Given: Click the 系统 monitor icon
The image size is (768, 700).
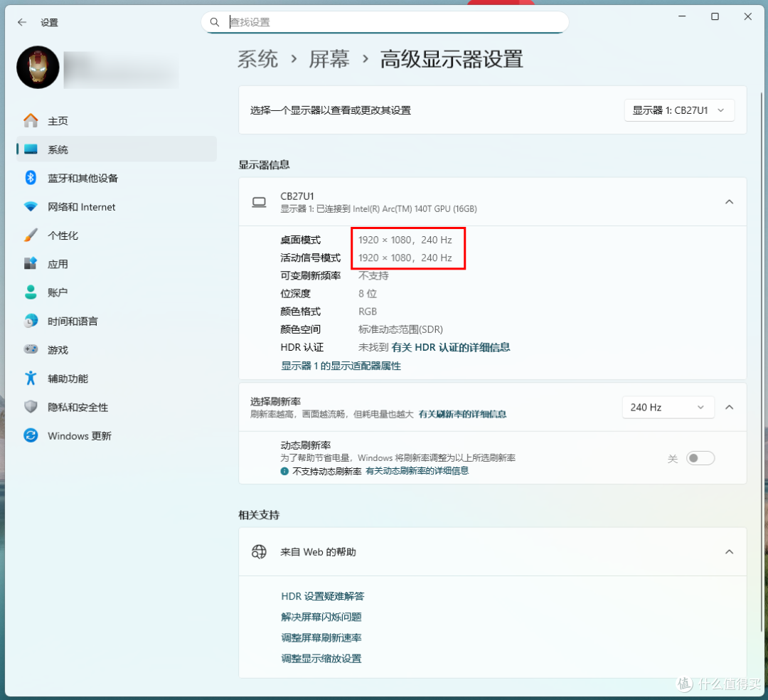Looking at the screenshot, I should tap(31, 149).
